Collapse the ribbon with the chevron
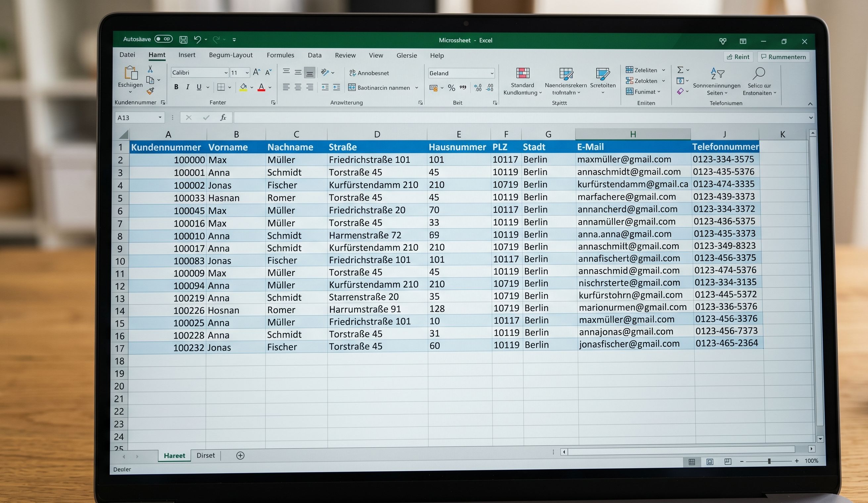This screenshot has width=868, height=503. [x=810, y=104]
